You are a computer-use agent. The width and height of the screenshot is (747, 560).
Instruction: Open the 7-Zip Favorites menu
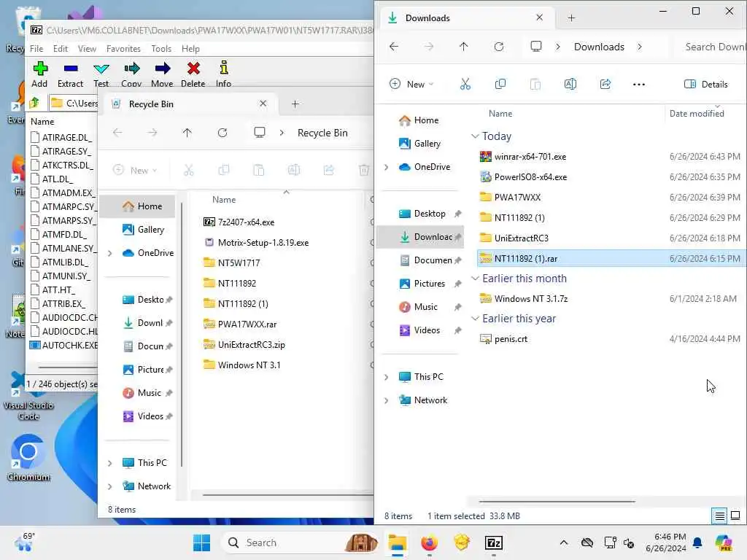click(x=123, y=49)
